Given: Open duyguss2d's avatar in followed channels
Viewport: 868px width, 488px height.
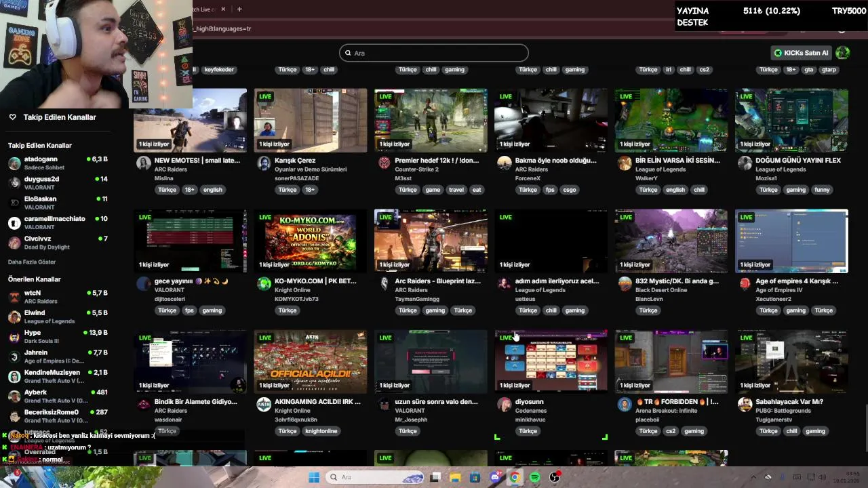Looking at the screenshot, I should tap(14, 183).
